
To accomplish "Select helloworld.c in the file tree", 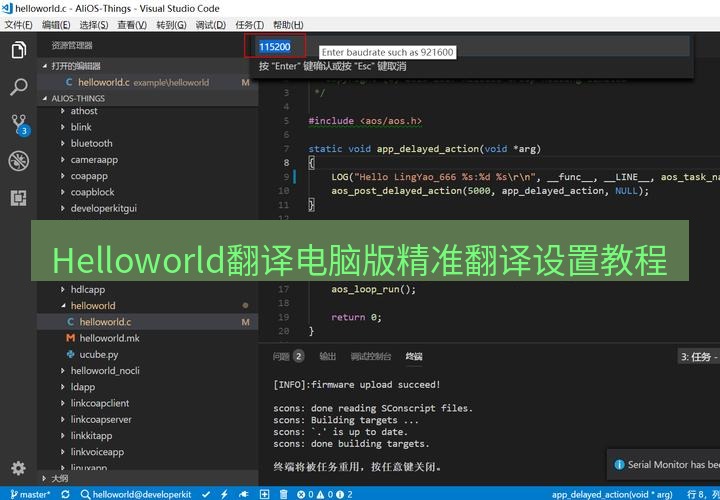I will pos(147,322).
